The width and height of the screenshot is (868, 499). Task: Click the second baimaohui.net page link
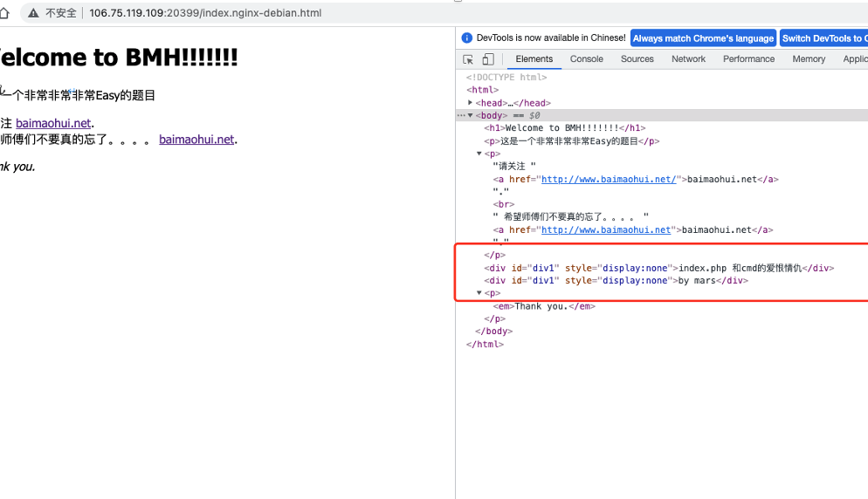[196, 140]
